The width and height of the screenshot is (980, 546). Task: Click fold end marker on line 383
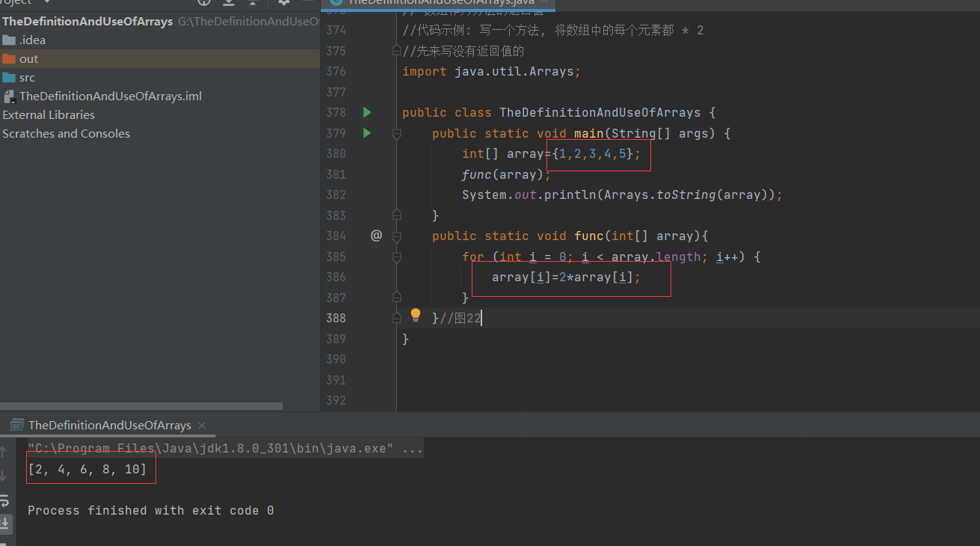pos(397,215)
